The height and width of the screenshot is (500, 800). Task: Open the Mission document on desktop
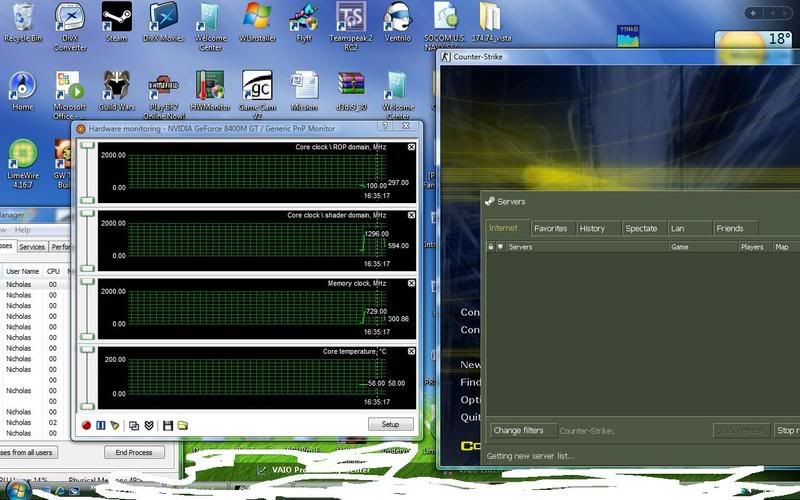click(x=304, y=92)
